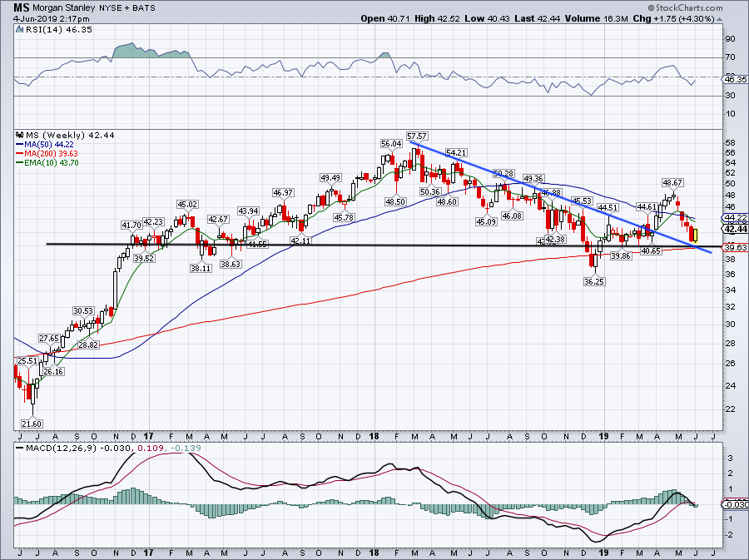The height and width of the screenshot is (560, 749).
Task: Select the MA(50) 44.22 legend entry
Action: point(44,144)
